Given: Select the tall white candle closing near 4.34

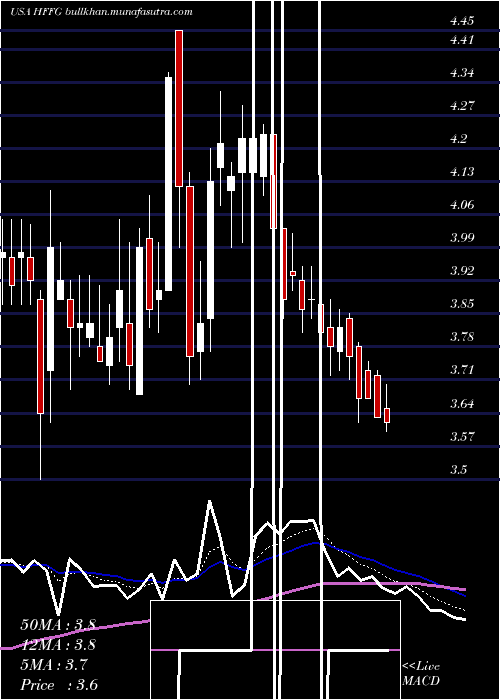Looking at the screenshot, I should tap(168, 184).
